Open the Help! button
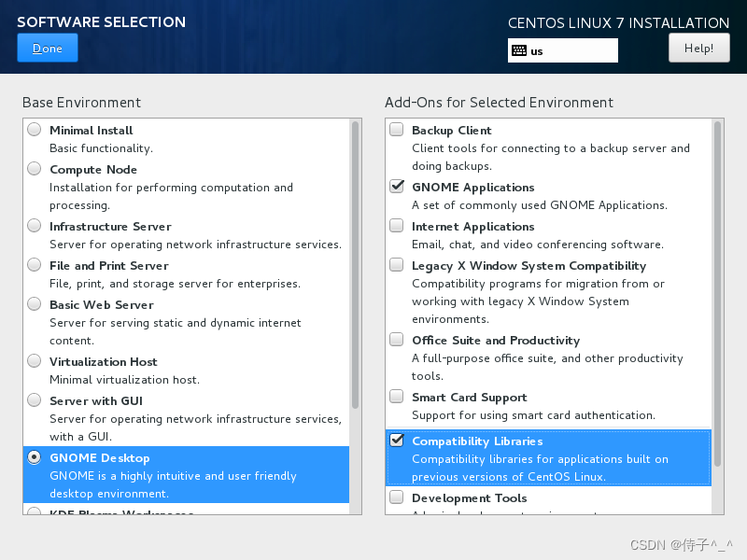This screenshot has height=560, width=747. coord(698,49)
